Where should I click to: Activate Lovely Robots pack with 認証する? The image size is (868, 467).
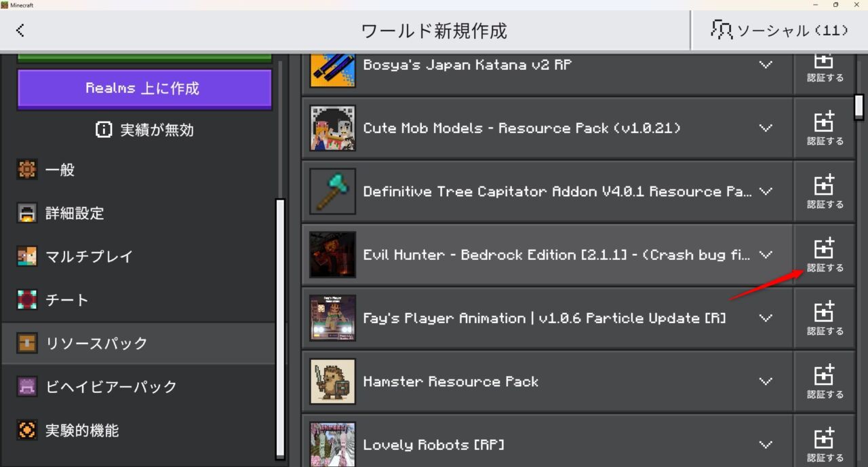coord(825,441)
